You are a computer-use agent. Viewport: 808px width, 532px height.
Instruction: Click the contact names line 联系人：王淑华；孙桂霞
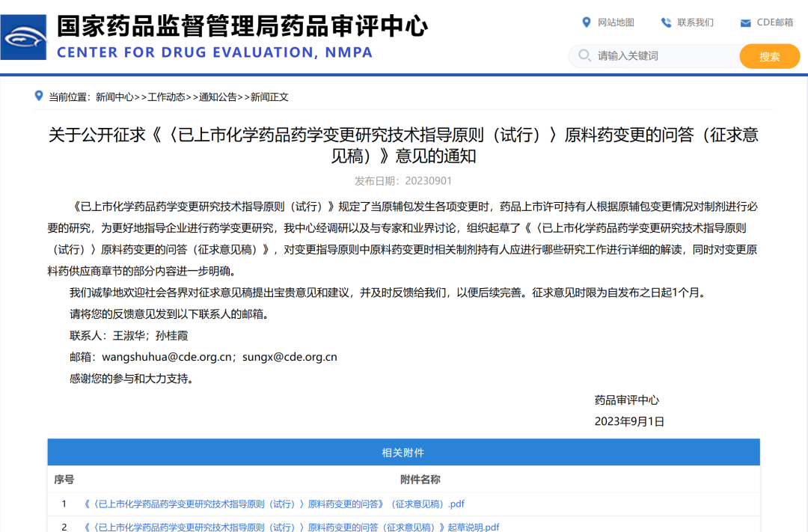click(129, 336)
